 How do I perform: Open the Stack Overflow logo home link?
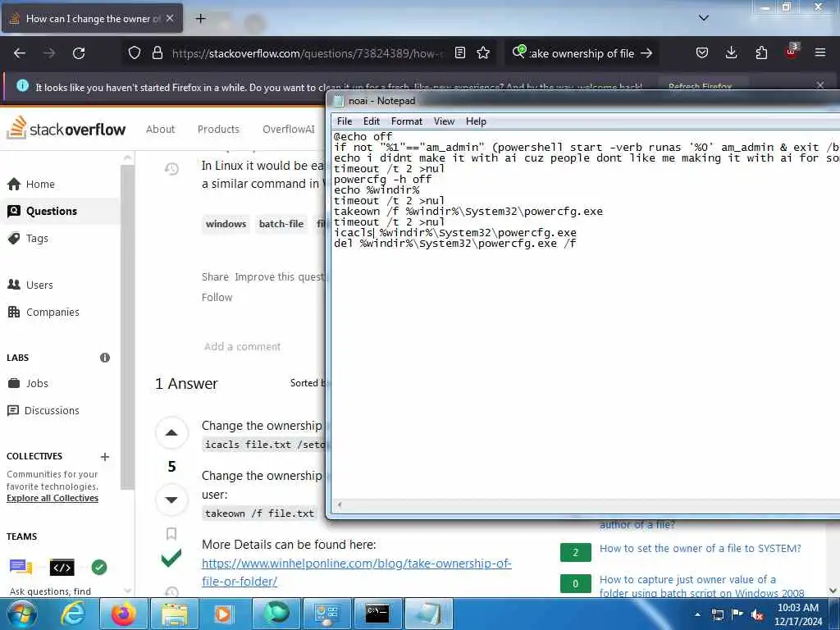66,129
